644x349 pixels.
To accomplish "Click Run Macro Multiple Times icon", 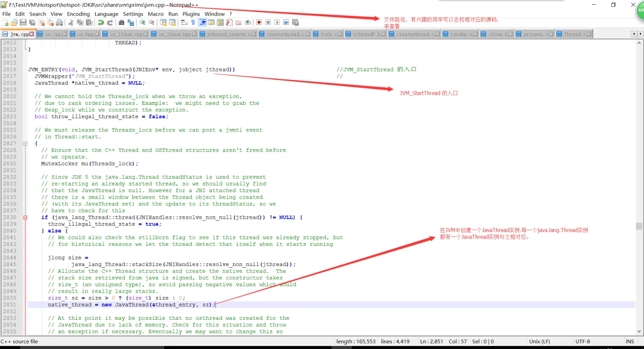I will 286,22.
